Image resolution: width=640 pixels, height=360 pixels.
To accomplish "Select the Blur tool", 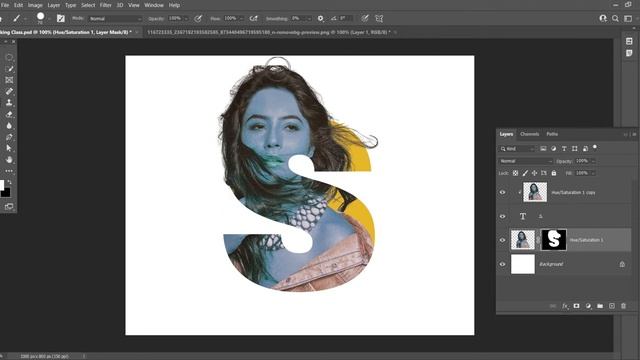I will [9, 126].
